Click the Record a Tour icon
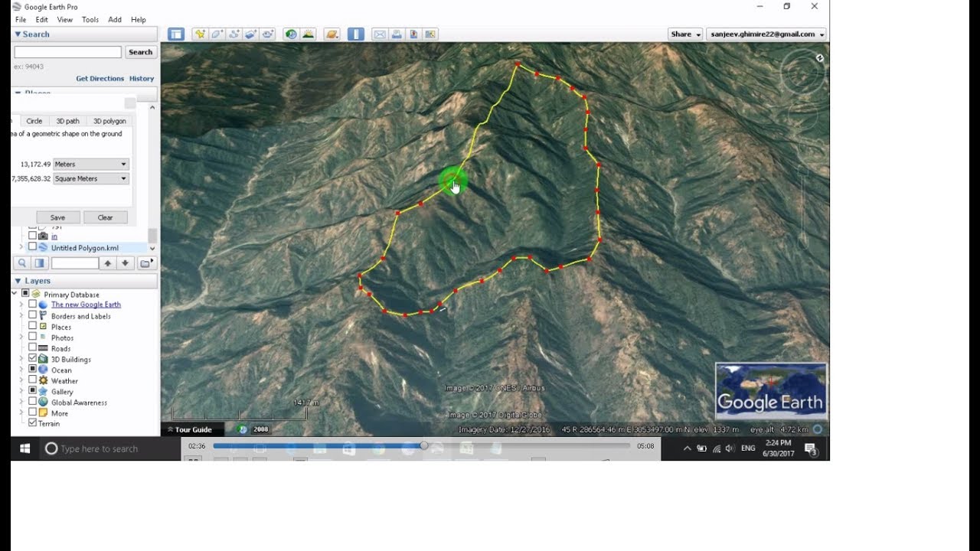The image size is (980, 551). [267, 34]
